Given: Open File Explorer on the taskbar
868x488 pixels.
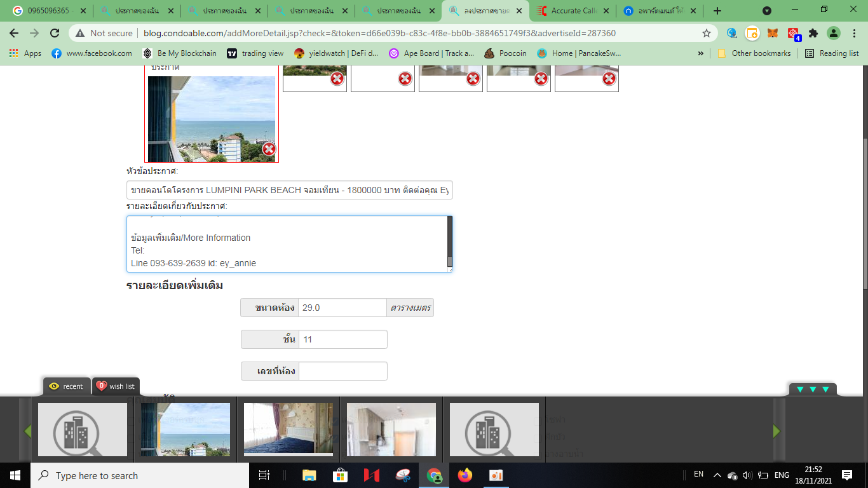Looking at the screenshot, I should coord(309,475).
